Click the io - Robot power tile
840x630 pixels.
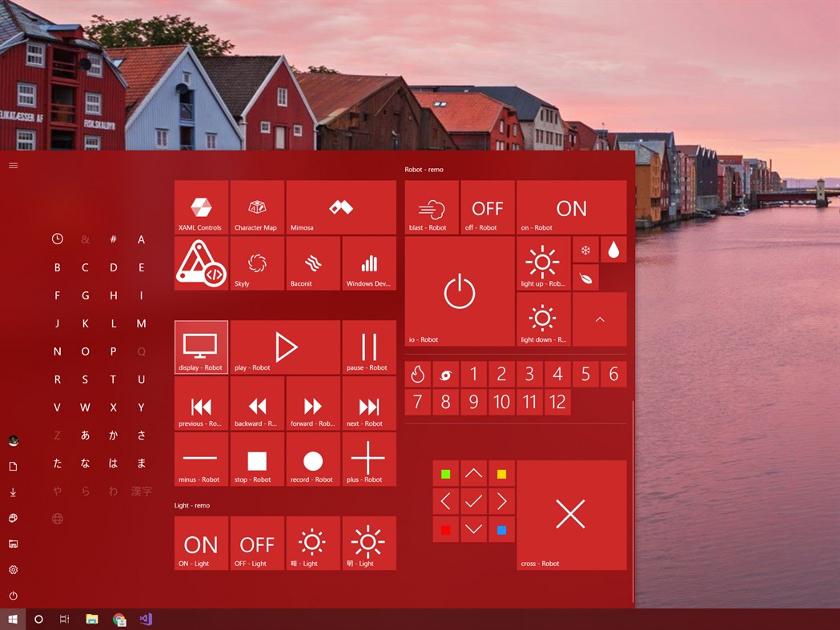(x=460, y=291)
